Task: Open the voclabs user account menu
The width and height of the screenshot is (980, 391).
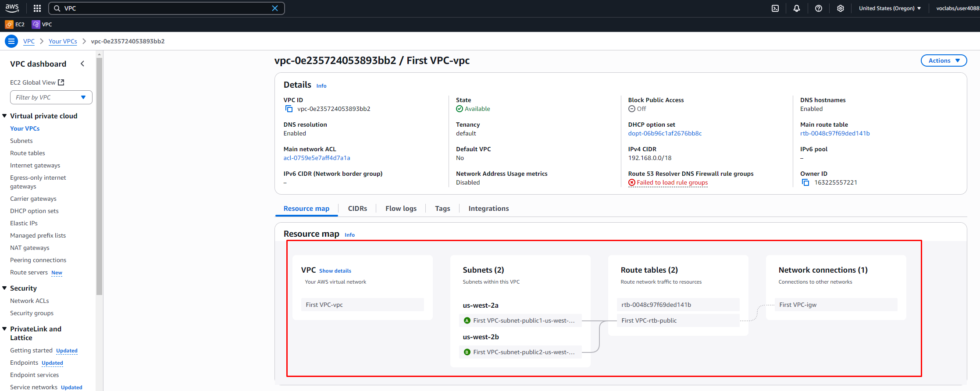Action: [958, 8]
